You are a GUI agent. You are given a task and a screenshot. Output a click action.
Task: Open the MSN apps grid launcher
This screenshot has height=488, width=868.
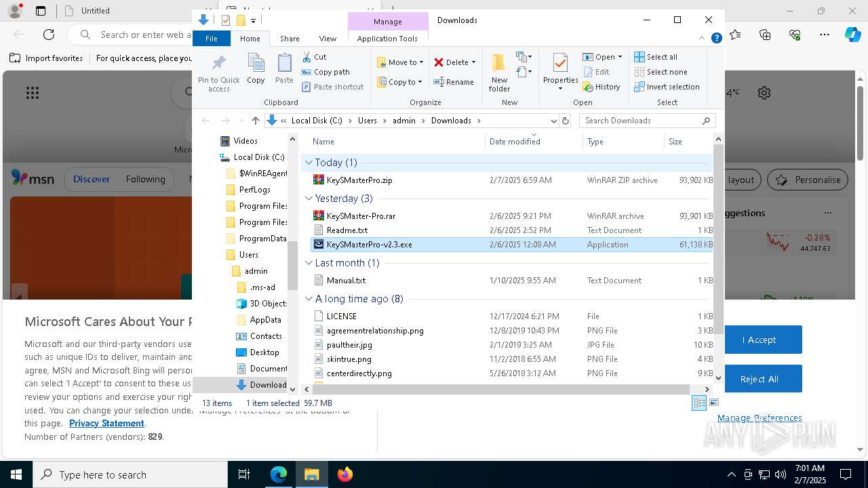click(x=33, y=93)
